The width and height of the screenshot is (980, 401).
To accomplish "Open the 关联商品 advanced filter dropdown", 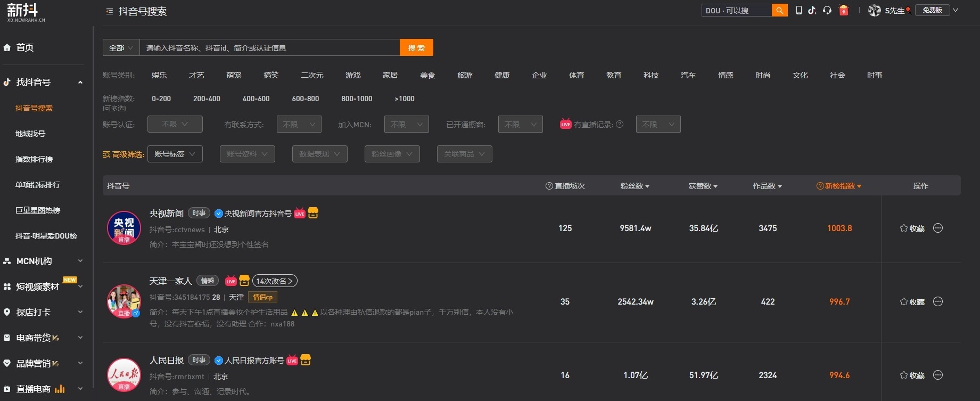I will [x=465, y=154].
